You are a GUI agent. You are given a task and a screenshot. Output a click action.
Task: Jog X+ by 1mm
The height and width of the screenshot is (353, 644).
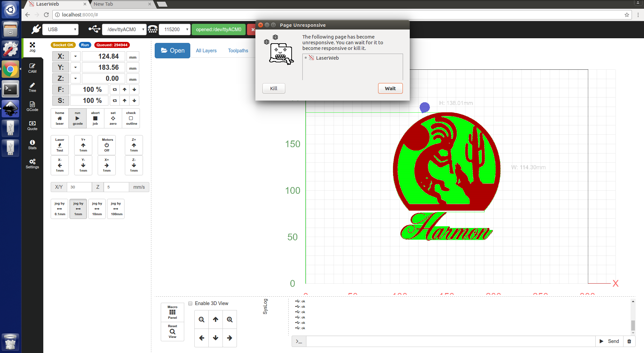coord(107,165)
